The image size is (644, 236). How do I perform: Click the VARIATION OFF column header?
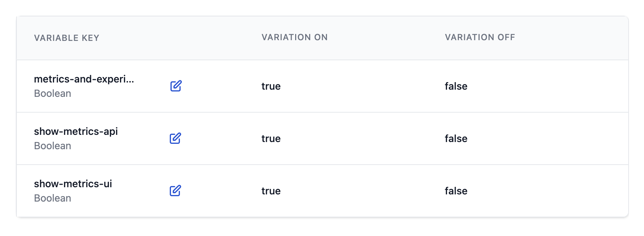pyautogui.click(x=480, y=37)
